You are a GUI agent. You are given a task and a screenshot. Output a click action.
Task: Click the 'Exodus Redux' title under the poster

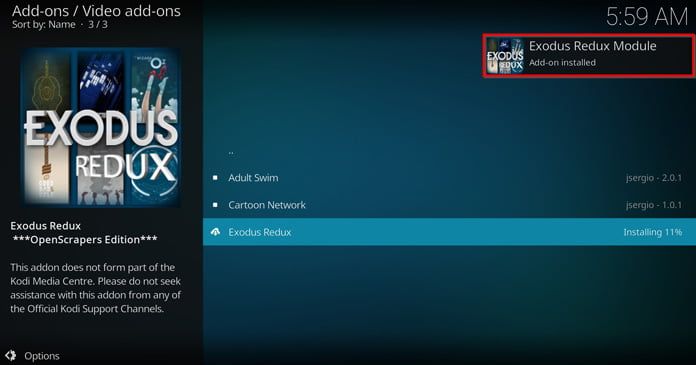pyautogui.click(x=46, y=226)
